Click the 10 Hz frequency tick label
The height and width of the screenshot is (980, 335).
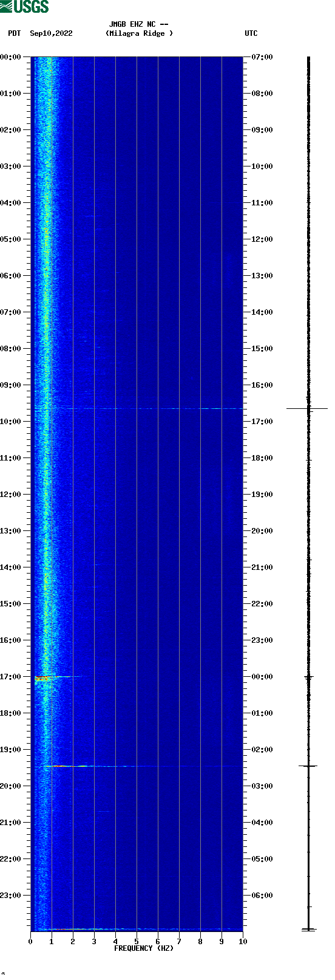243,942
